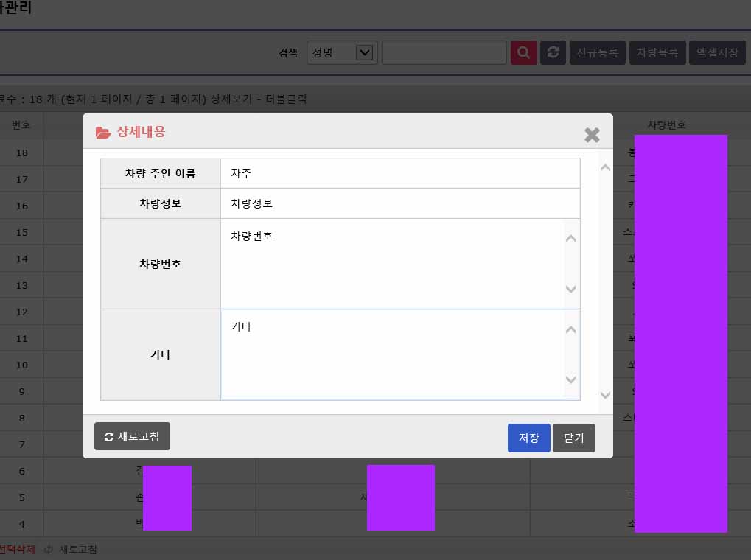Click the red search magnifier button
Screen dimensions: 751x560
point(523,53)
